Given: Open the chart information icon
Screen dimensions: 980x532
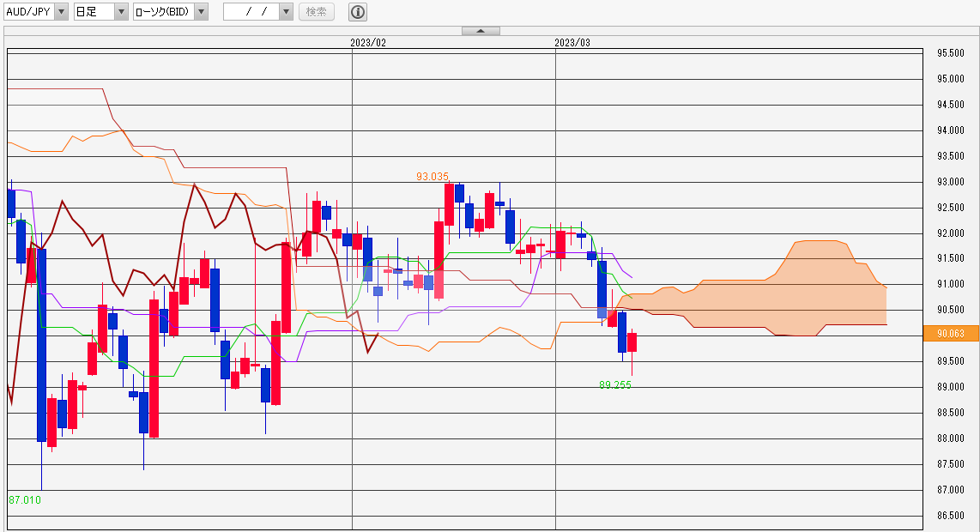Looking at the screenshot, I should (x=358, y=11).
